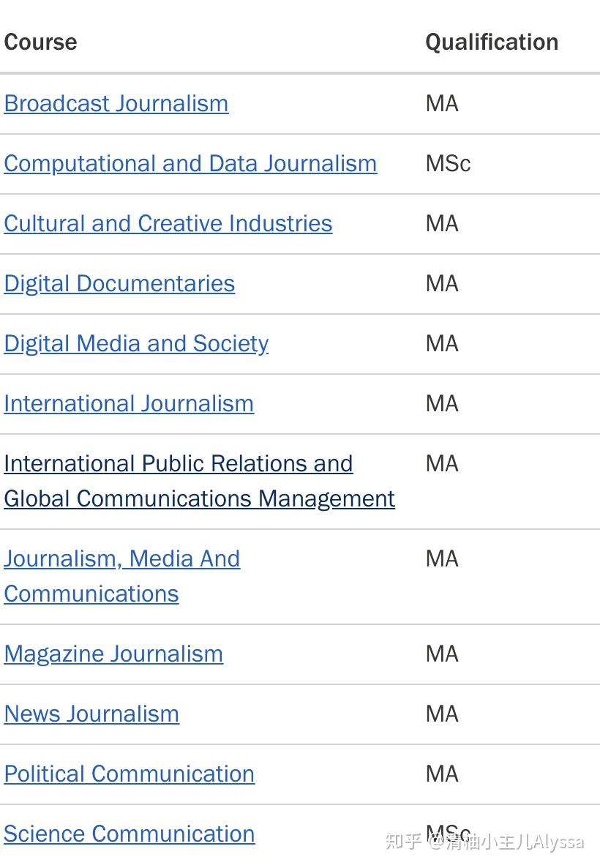
Task: Click the MSc qualification for Computational Journalism
Action: [448, 164]
